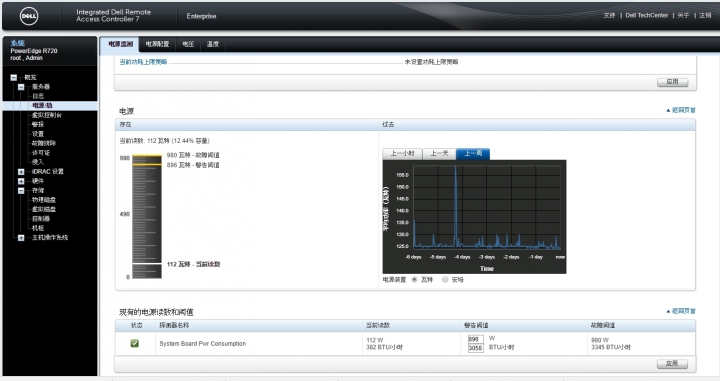
Task: Select 电源/热 in the tree
Action: tap(42, 106)
